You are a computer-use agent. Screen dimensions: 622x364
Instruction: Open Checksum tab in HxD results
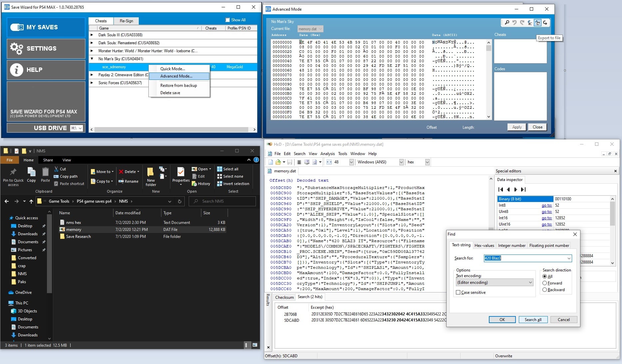(x=284, y=297)
